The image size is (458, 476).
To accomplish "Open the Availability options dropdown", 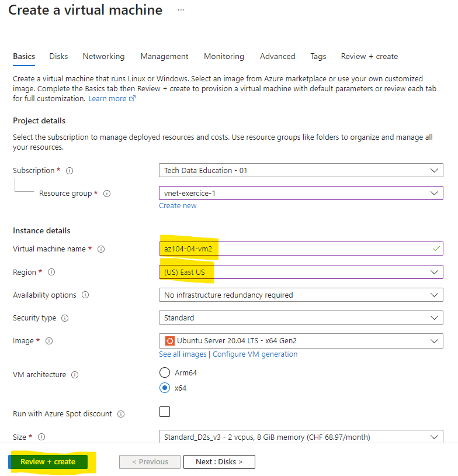I will 301,295.
